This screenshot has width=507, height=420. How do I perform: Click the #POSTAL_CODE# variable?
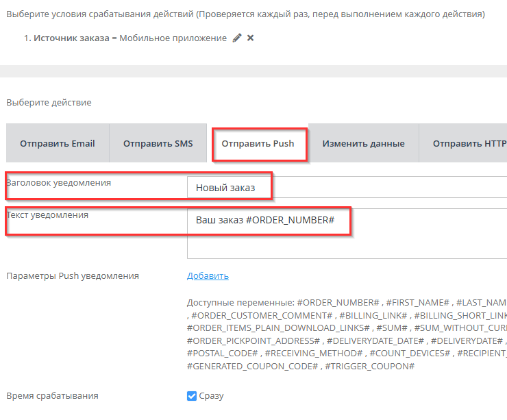[222, 353]
